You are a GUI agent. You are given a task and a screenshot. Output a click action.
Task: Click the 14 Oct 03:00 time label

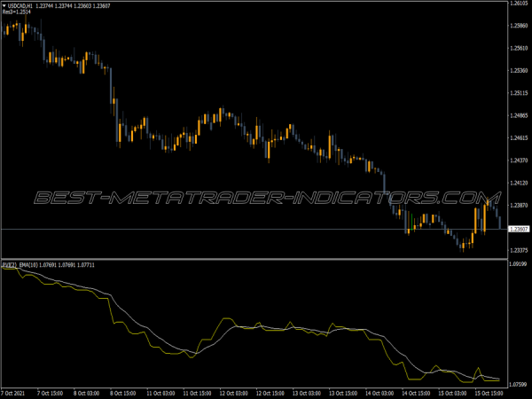(x=379, y=394)
